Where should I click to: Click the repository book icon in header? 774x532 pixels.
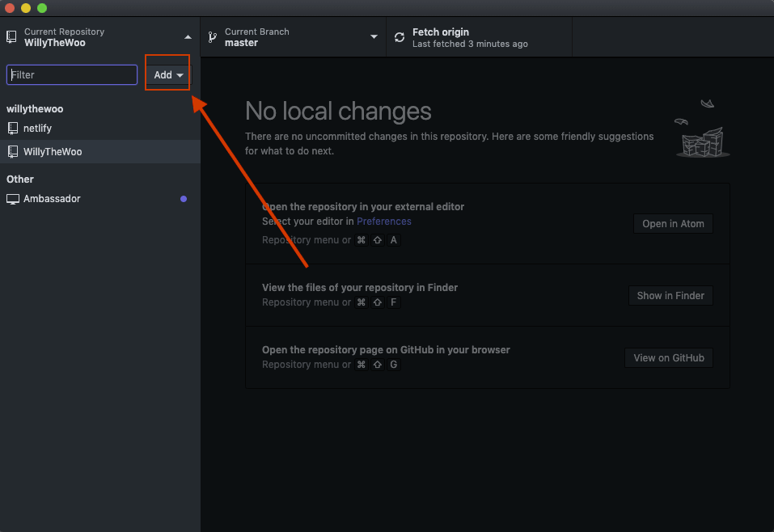tap(11, 37)
